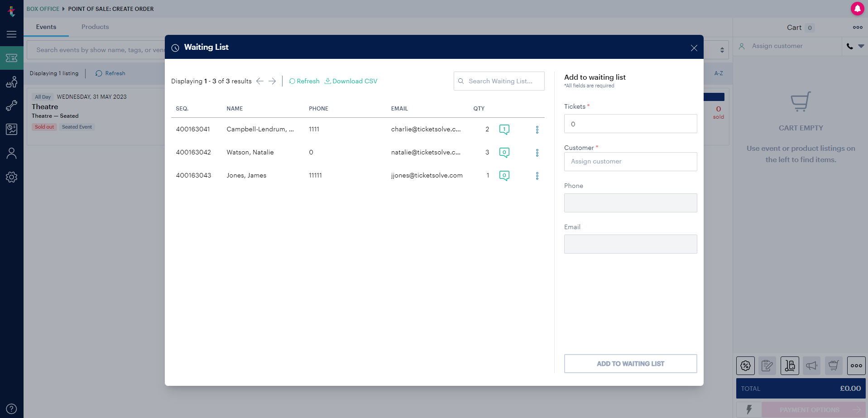Open the settings gear in sidebar
Viewport: 868px width, 418px height.
[x=12, y=177]
